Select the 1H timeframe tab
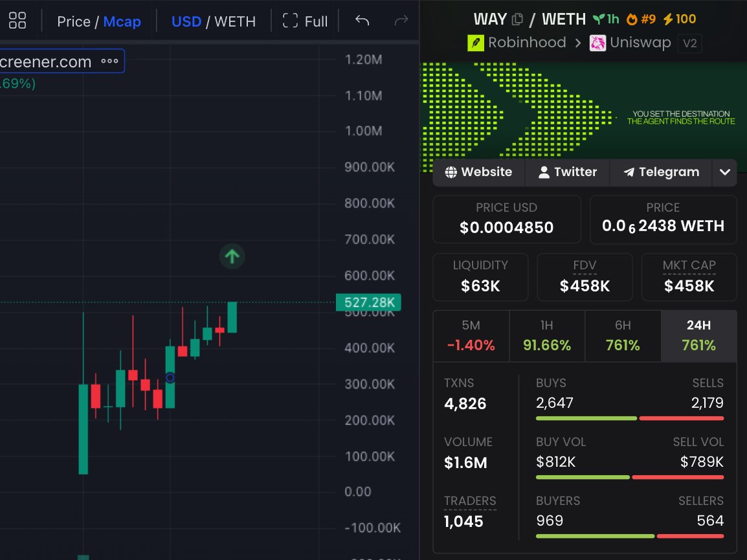The image size is (747, 560). 547,335
